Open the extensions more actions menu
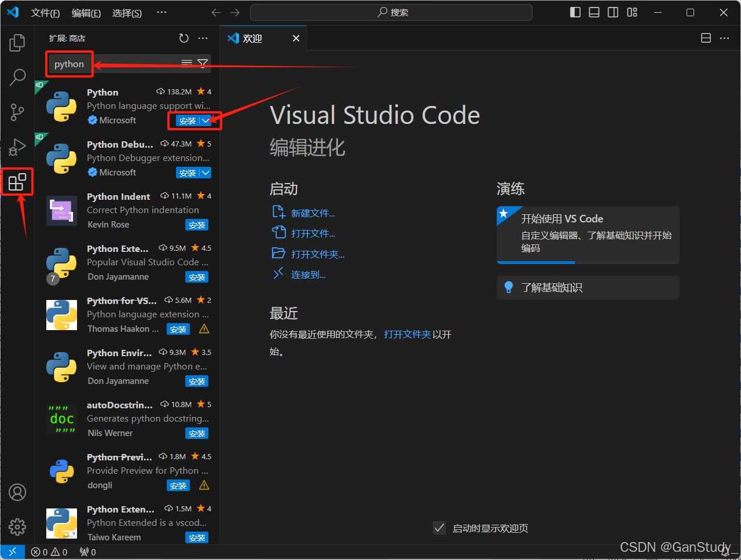Screen dimensions: 741x560 click(x=203, y=38)
